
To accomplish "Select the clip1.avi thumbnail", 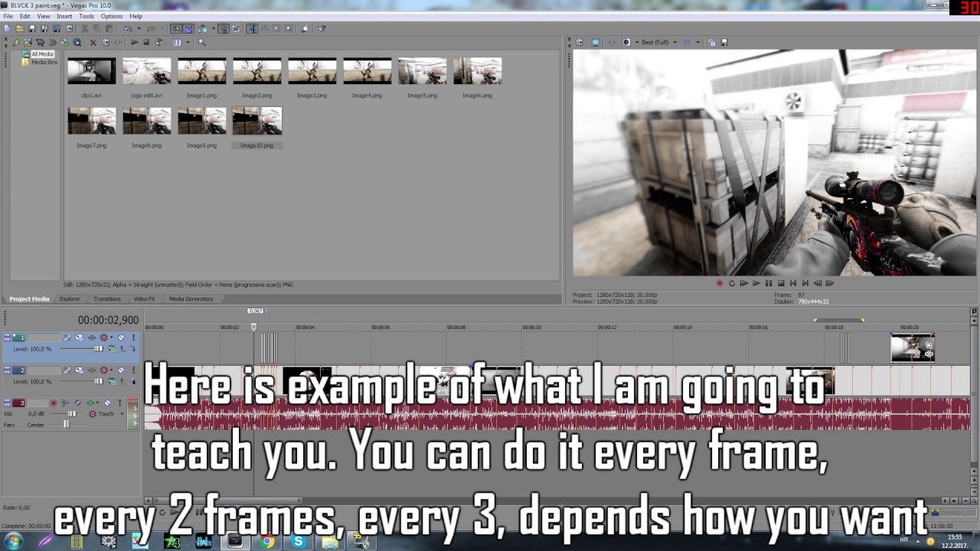I will click(91, 71).
